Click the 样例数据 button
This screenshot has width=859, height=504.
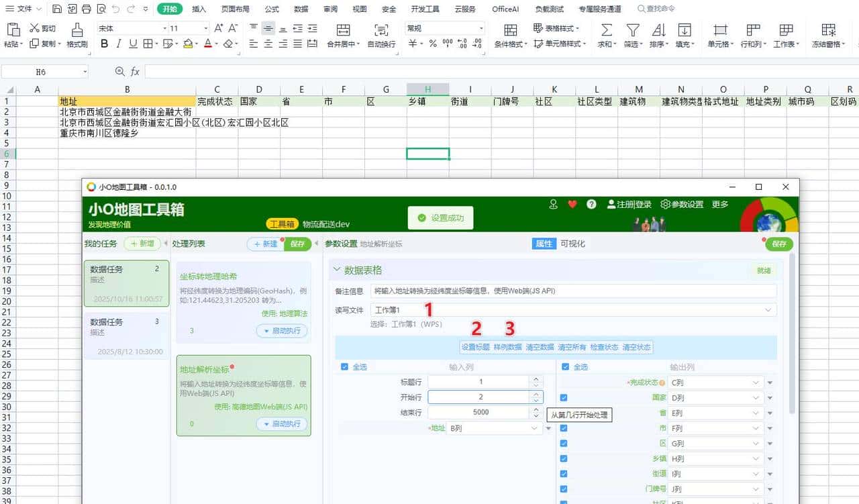[509, 348]
